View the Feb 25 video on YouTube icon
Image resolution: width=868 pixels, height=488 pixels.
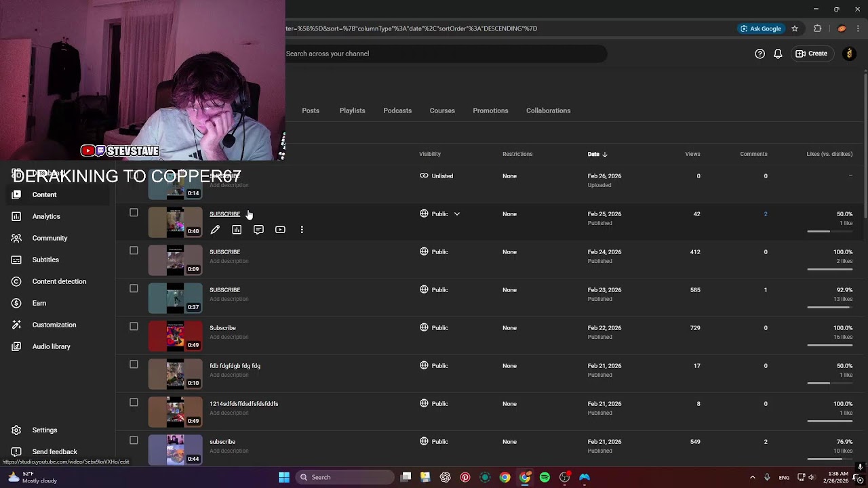click(x=280, y=230)
